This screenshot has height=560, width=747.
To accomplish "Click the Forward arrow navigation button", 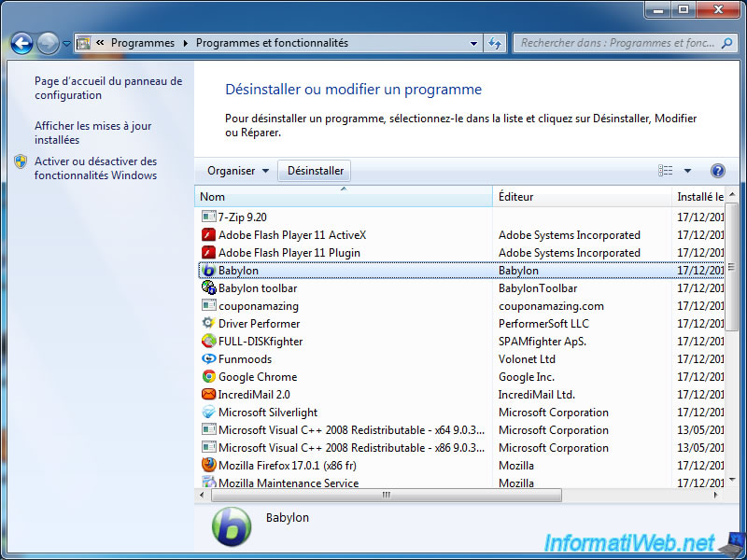I will [48, 43].
